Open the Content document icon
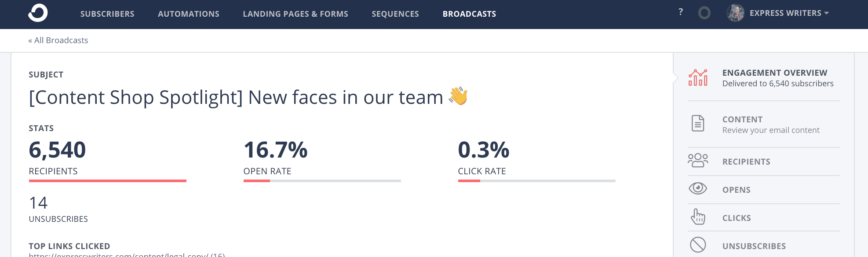 [x=698, y=123]
